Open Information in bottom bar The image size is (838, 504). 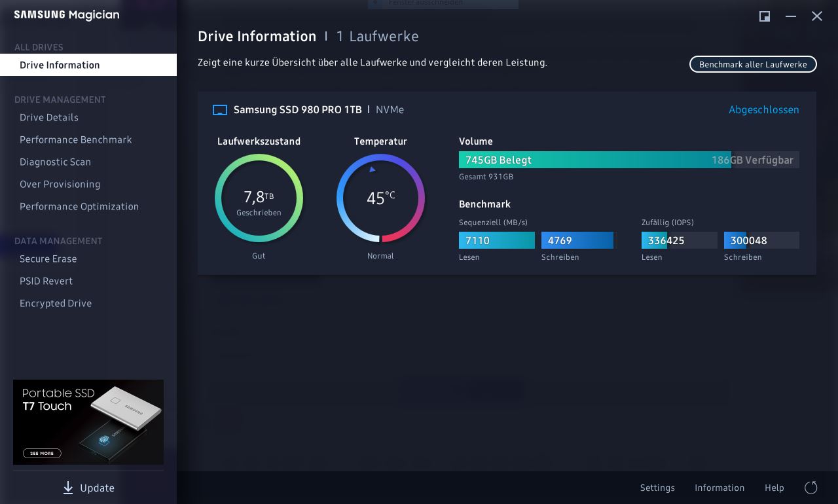point(720,488)
